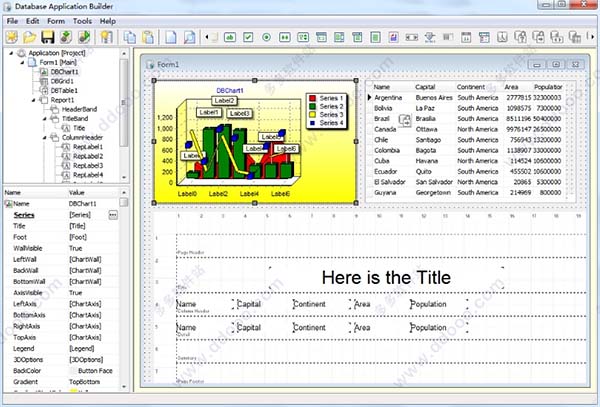Screen dimensions: 600x407
Task: Collapse the ColumnHeader tree node
Action: pyautogui.click(x=45, y=138)
